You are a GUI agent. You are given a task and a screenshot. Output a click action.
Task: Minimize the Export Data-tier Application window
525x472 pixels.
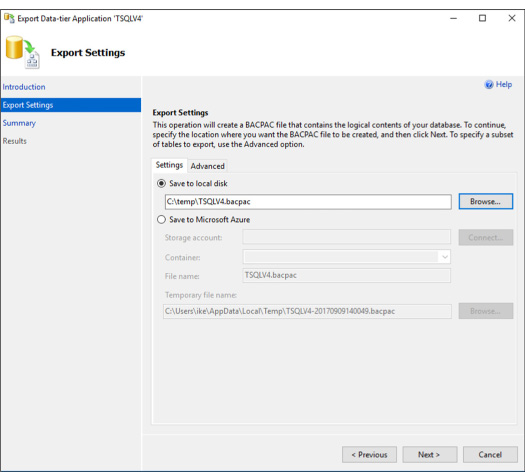[x=453, y=18]
